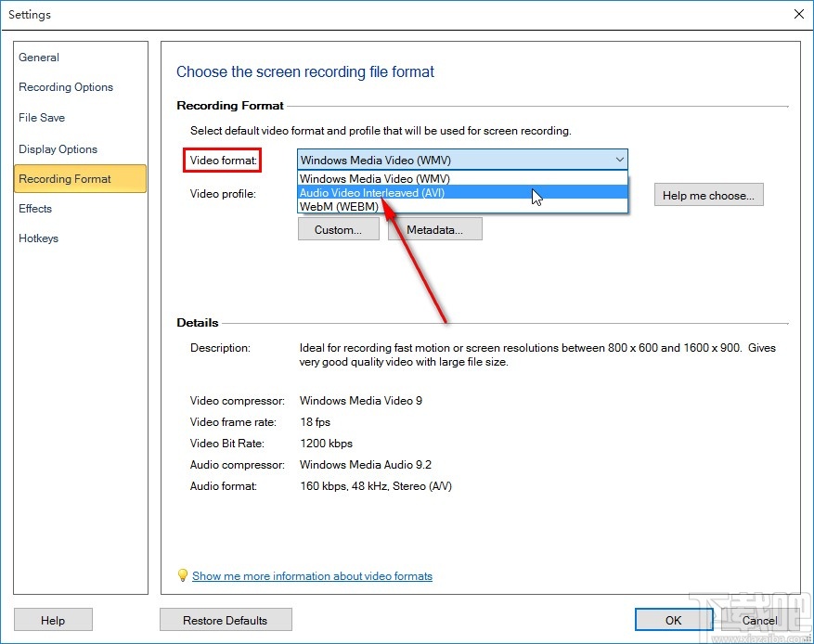This screenshot has width=814, height=644.
Task: Choose Audio Video Interleaved (AVI) option
Action: pos(462,192)
